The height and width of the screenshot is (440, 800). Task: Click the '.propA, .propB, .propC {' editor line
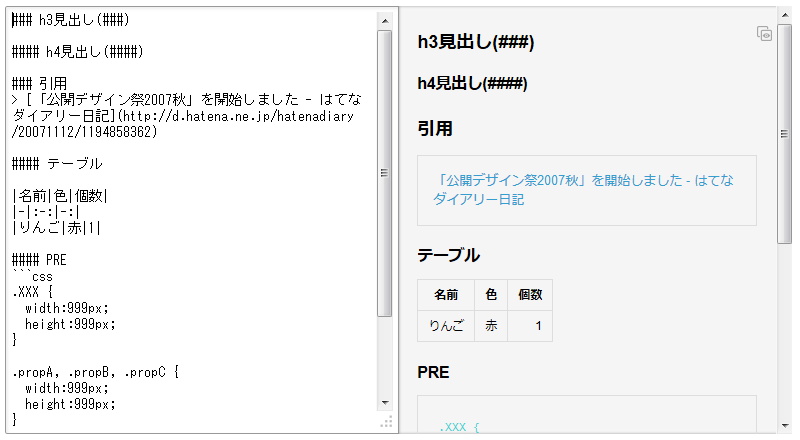(x=95, y=372)
